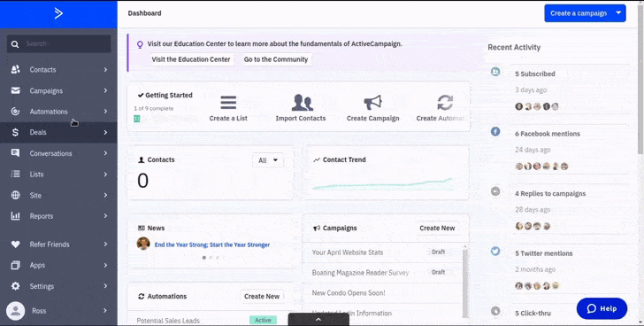Expand the Campaigns menu chevron
The width and height of the screenshot is (644, 326).
coord(105,90)
